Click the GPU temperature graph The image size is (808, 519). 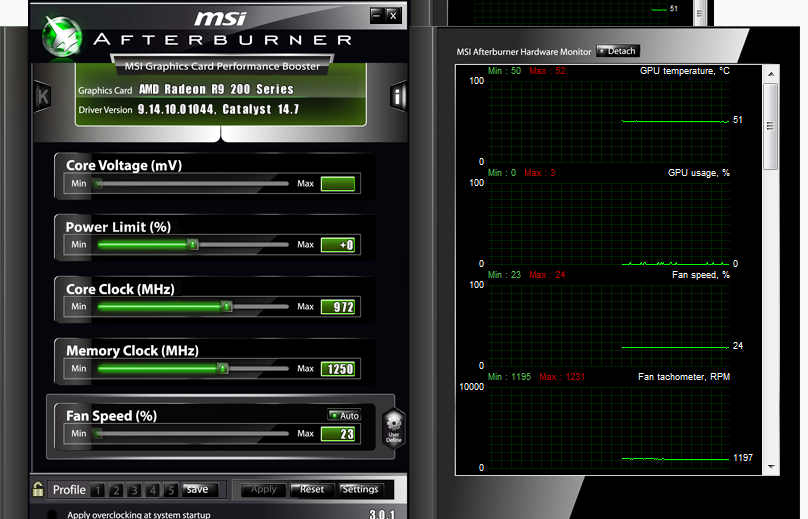(609, 122)
